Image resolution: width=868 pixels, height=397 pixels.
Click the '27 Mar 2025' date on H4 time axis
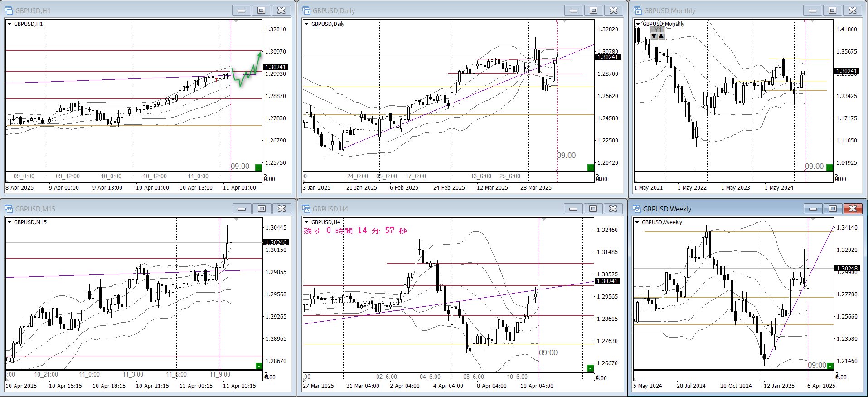coord(319,386)
